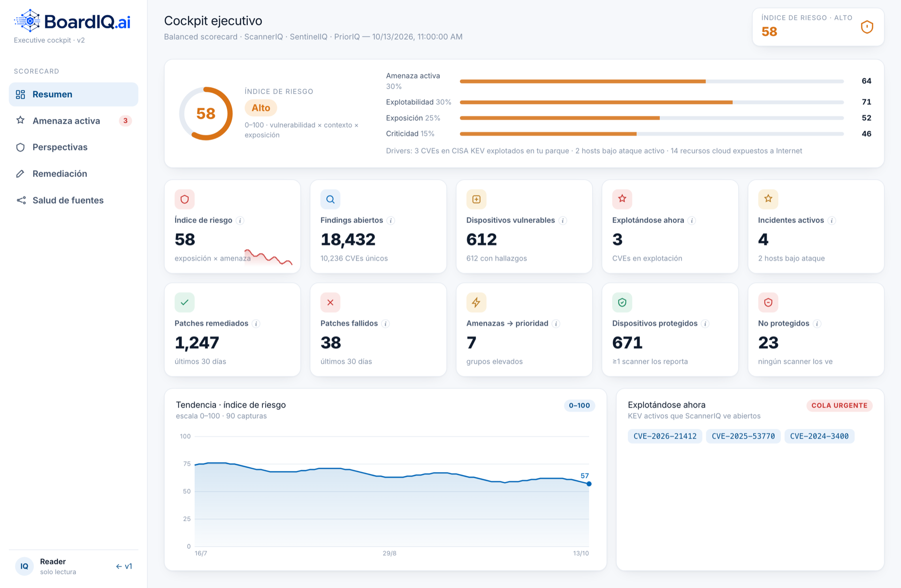Image resolution: width=901 pixels, height=588 pixels.
Task: Select Remediación in the sidebar
Action: tap(74, 174)
